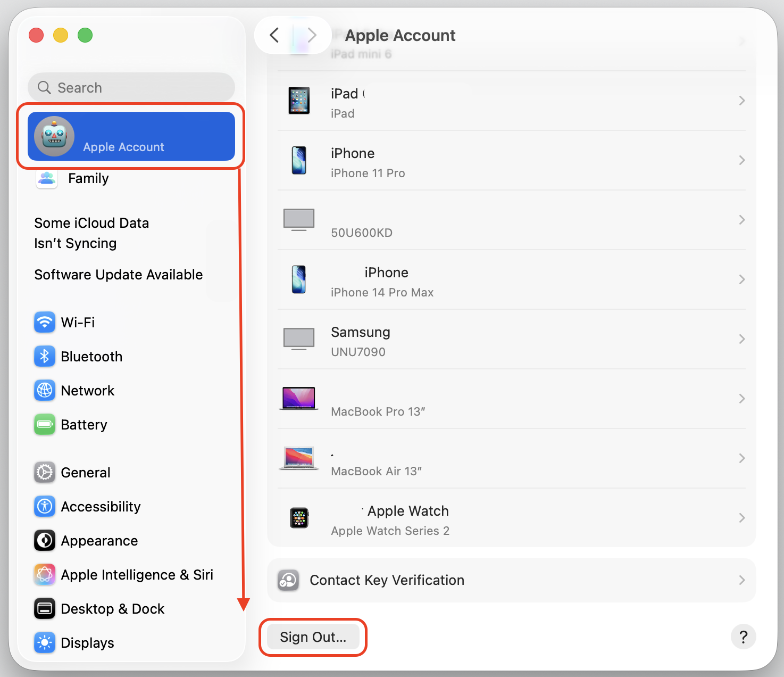Select the Apple Account sidebar label

(123, 147)
